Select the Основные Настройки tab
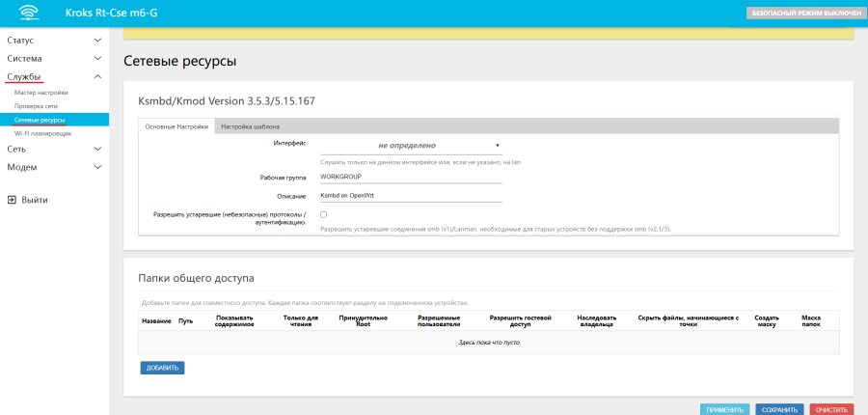 (176, 126)
